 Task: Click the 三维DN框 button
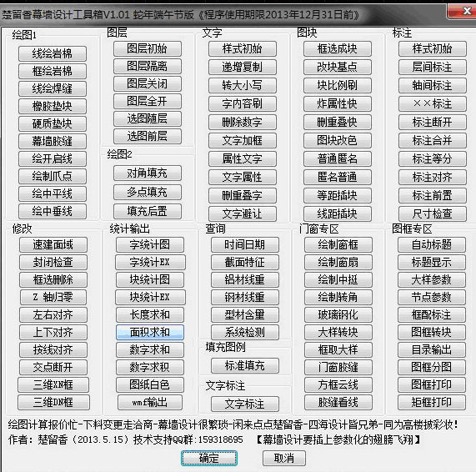(53, 403)
